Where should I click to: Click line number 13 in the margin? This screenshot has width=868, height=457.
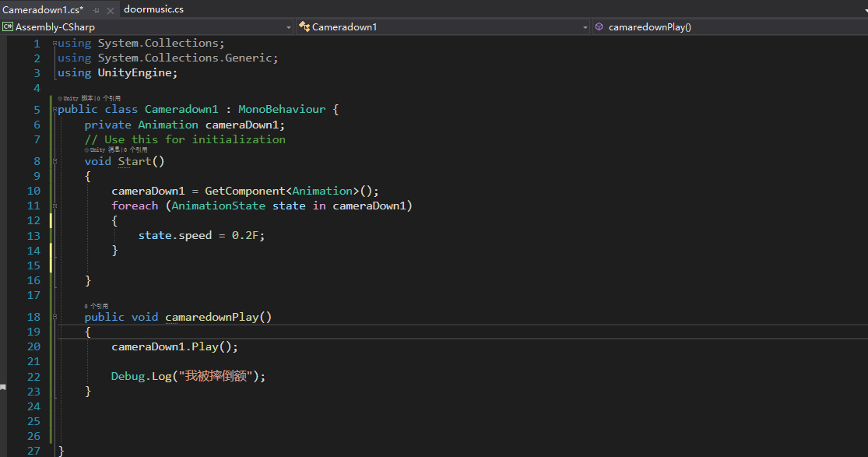click(33, 235)
